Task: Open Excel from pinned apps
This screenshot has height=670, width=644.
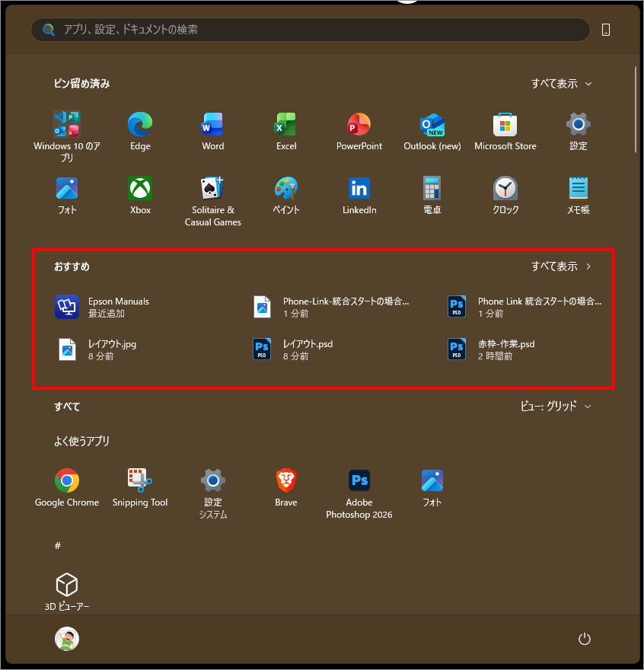Action: point(286,125)
